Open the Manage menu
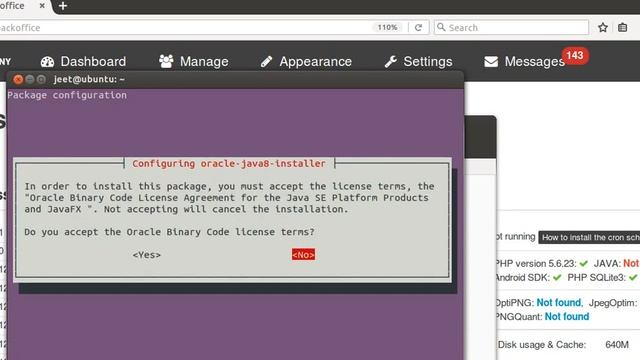This screenshot has height=360, width=640. (193, 62)
